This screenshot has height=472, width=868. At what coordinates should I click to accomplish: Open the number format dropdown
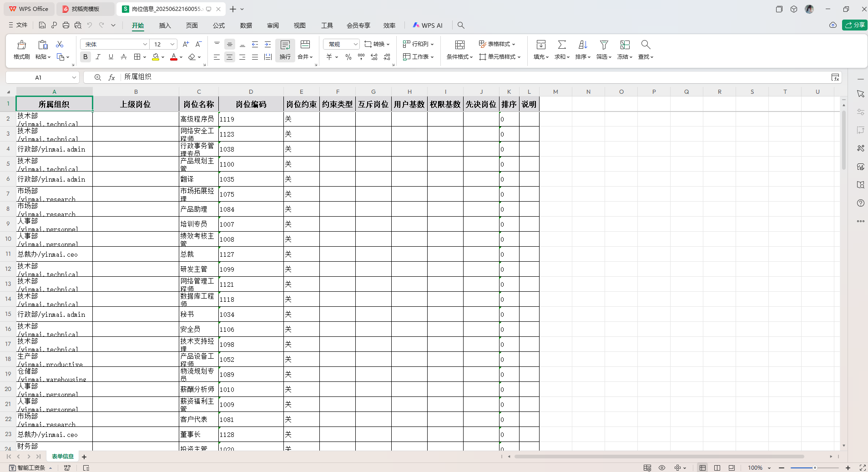(x=355, y=45)
